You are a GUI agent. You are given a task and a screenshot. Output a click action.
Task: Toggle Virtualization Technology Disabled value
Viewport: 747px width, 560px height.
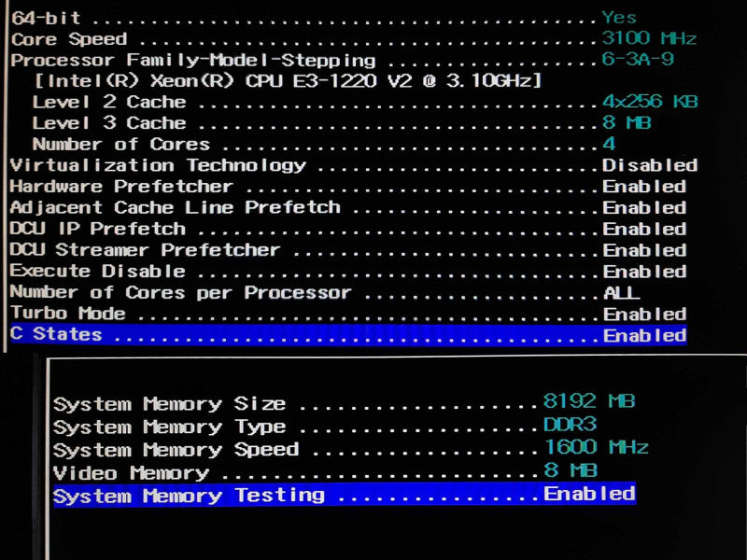click(x=650, y=165)
